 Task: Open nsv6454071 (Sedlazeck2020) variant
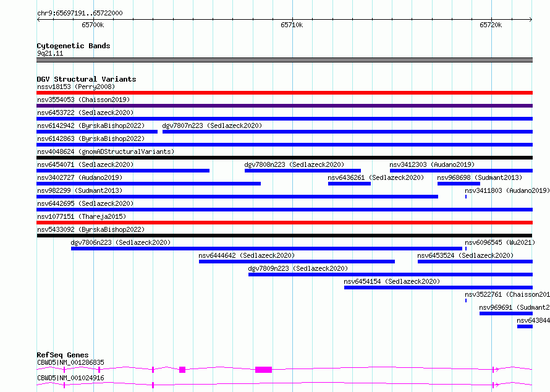tap(123, 171)
